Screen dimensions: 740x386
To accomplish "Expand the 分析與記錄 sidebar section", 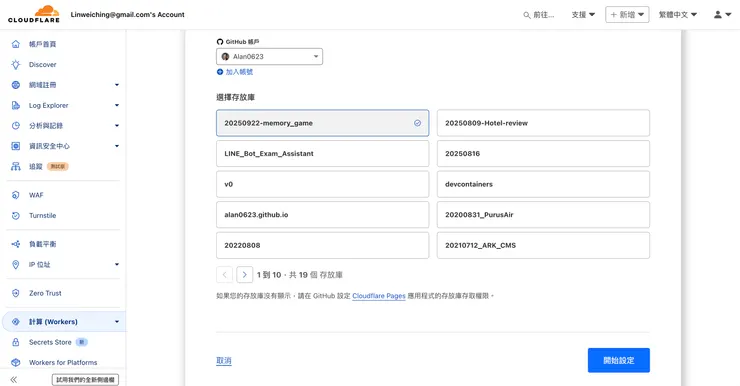I will pyautogui.click(x=117, y=126).
